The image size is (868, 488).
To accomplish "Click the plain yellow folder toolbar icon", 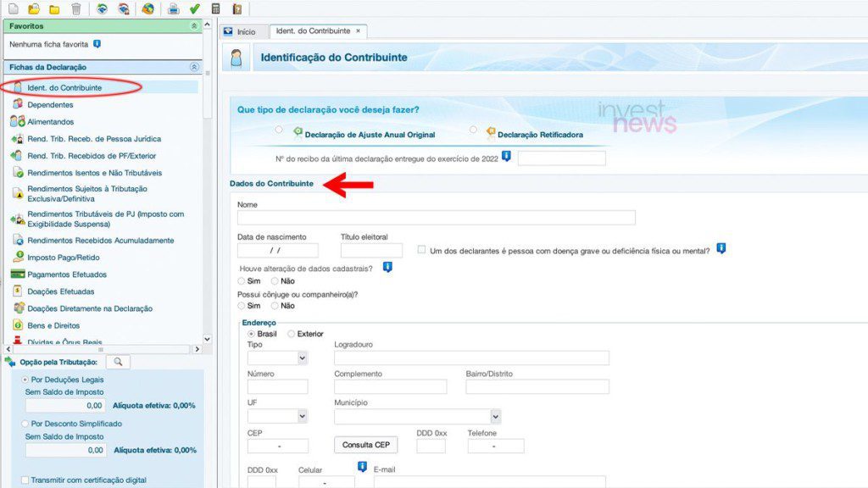I will pyautogui.click(x=54, y=8).
